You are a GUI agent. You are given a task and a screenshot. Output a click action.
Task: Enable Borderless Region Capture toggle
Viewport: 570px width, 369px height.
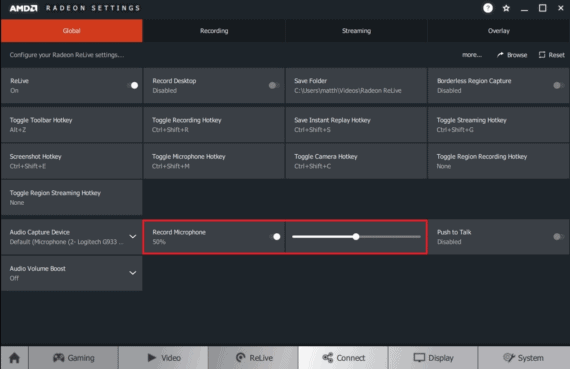pyautogui.click(x=558, y=85)
